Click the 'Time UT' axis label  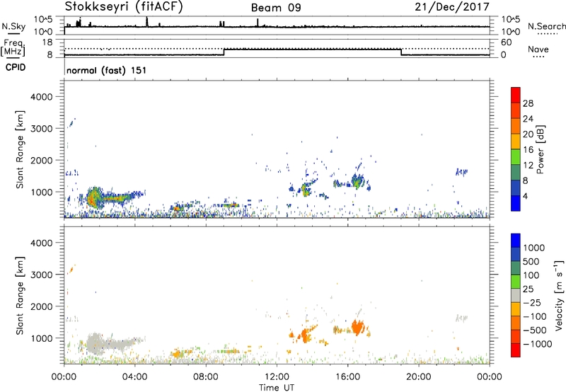pyautogui.click(x=277, y=387)
